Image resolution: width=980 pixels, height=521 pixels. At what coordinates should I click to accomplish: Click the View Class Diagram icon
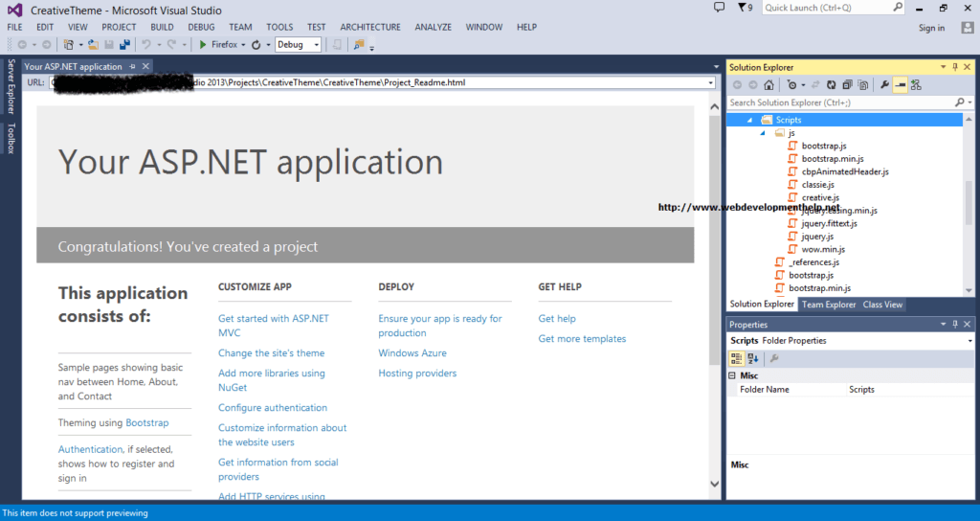(916, 85)
